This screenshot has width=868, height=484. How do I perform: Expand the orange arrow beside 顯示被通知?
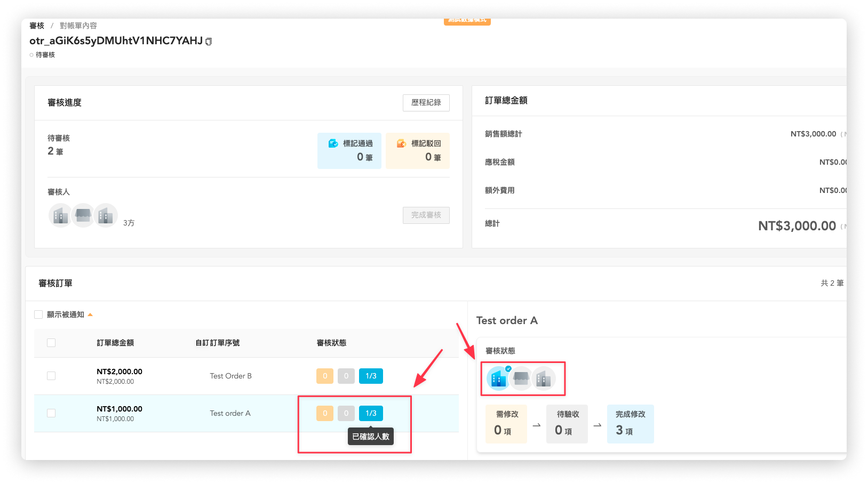click(x=90, y=314)
